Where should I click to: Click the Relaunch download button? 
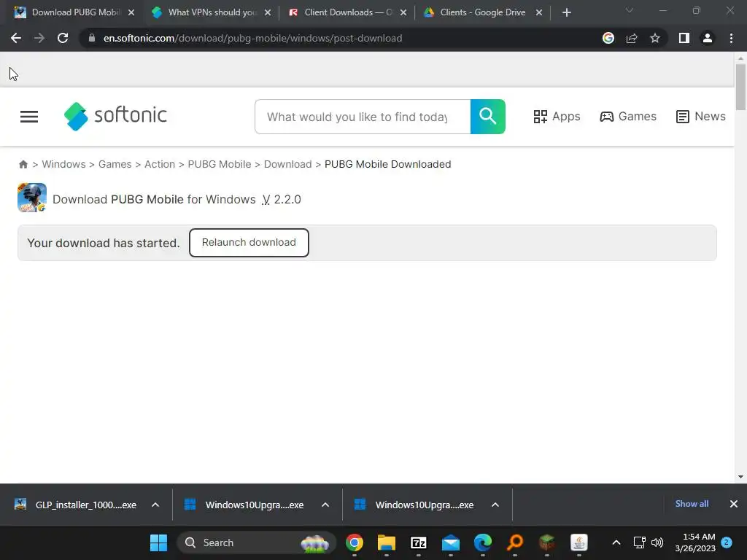pyautogui.click(x=249, y=242)
